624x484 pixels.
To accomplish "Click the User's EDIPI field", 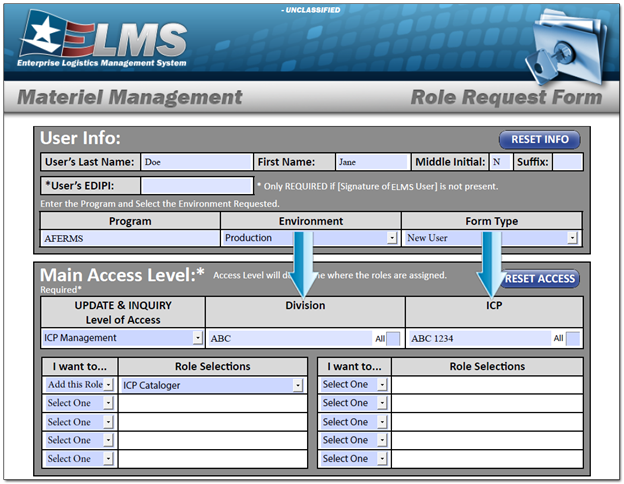I will tap(197, 186).
